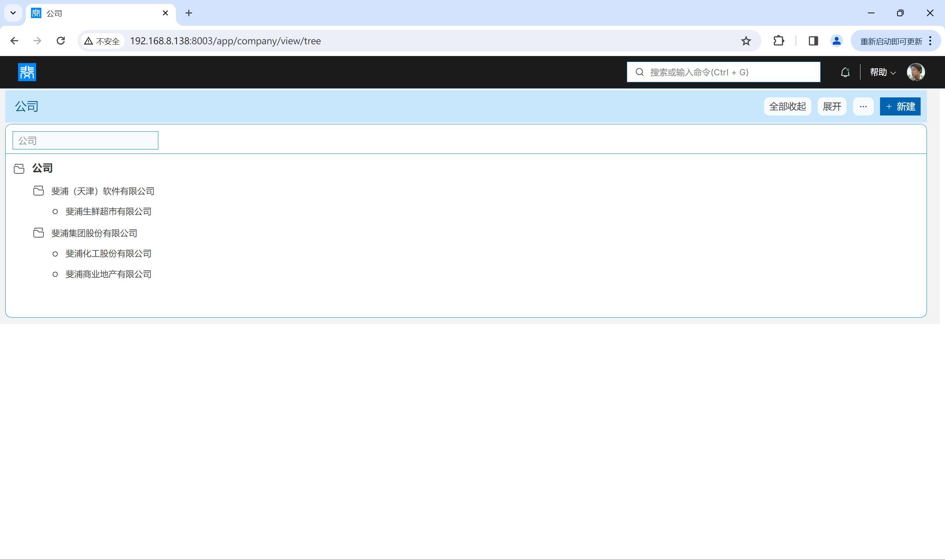
Task: Open the ··· more actions menu
Action: point(863,106)
